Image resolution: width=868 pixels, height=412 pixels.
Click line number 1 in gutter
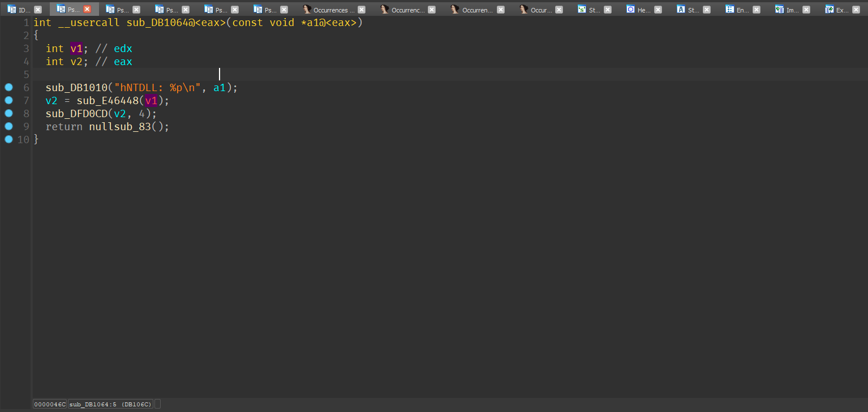[26, 23]
